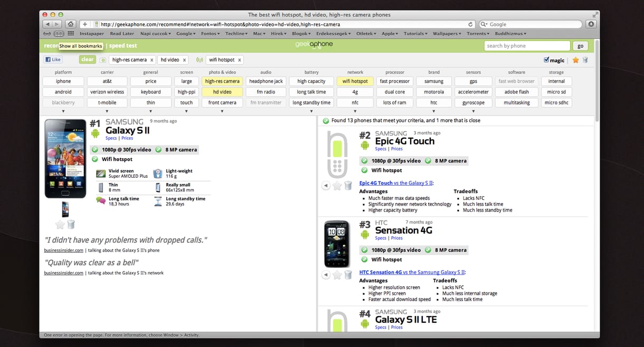Turn off the hd video filter button
Screen dimensions: 644x347
[222, 92]
